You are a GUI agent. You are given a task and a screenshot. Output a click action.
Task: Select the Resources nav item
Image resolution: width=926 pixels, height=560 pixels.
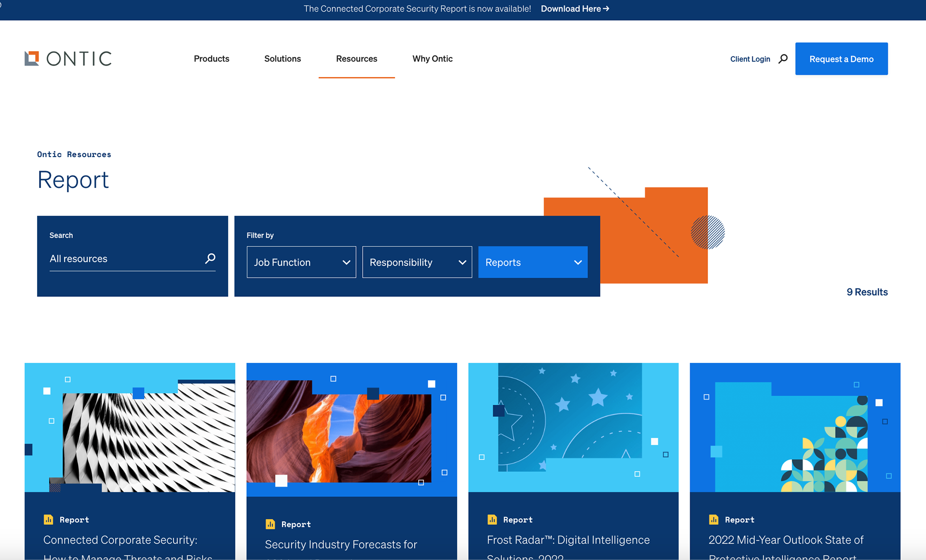[x=356, y=59]
